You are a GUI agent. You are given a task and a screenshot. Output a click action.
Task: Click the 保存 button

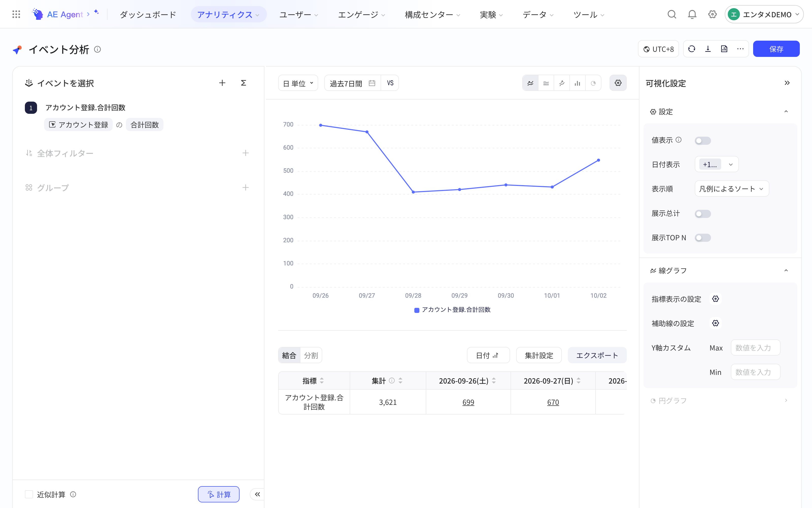[776, 49]
